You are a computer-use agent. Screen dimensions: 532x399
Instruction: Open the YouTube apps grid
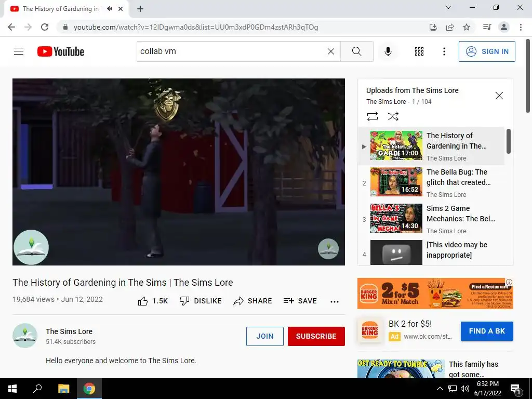(x=419, y=51)
